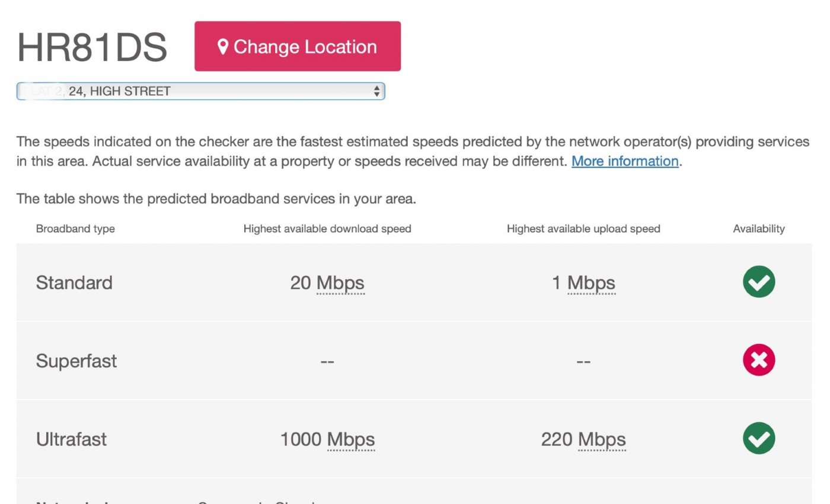Click the address dropdown up-down arrows
This screenshot has height=504, width=830.
point(376,91)
